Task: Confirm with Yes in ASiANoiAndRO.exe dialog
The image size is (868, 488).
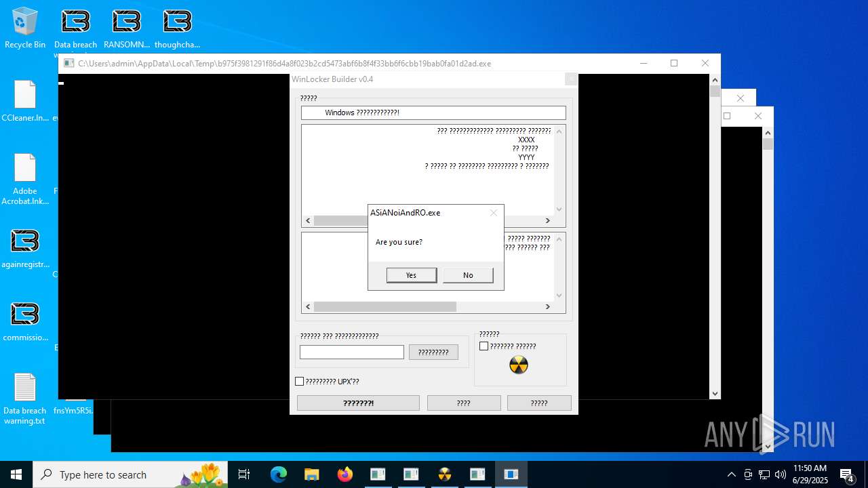Action: tap(412, 275)
